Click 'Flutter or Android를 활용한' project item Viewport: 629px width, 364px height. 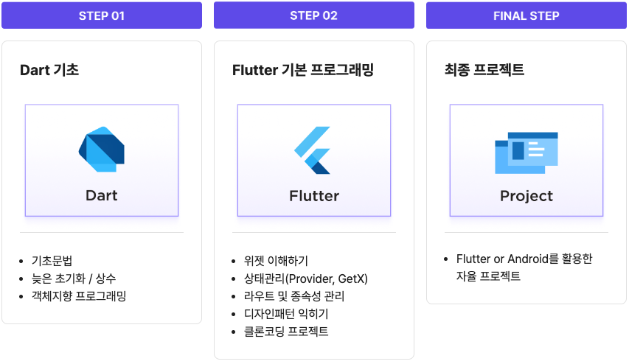click(524, 259)
